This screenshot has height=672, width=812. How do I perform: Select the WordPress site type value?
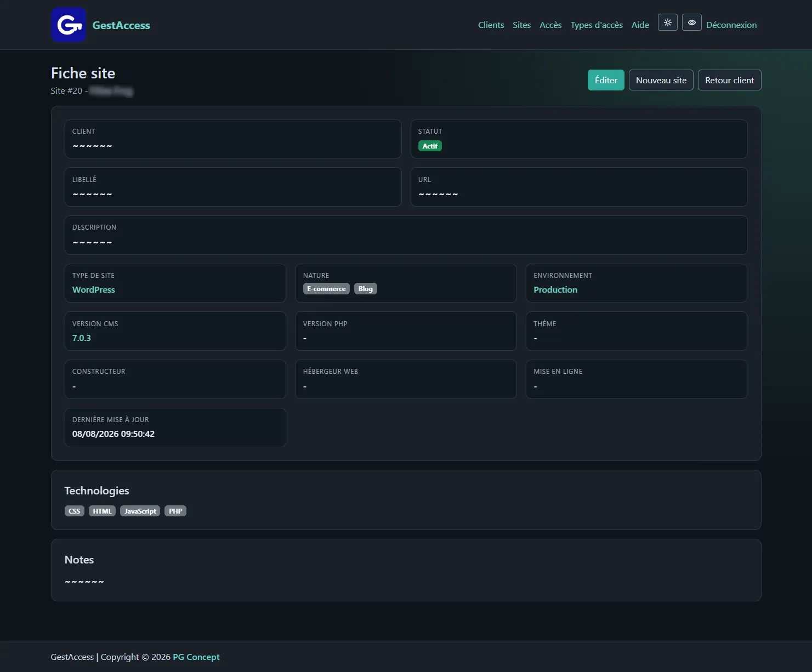pos(94,289)
